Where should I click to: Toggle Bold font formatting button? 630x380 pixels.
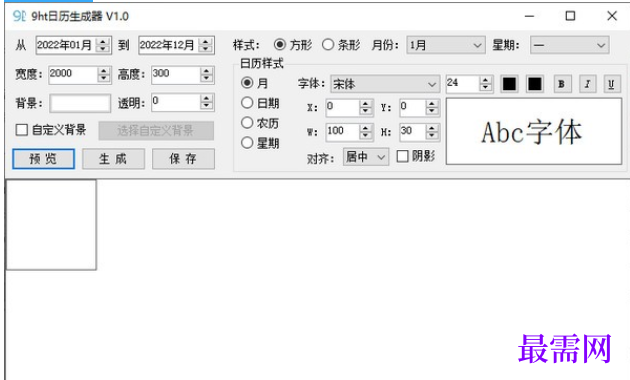(x=562, y=84)
